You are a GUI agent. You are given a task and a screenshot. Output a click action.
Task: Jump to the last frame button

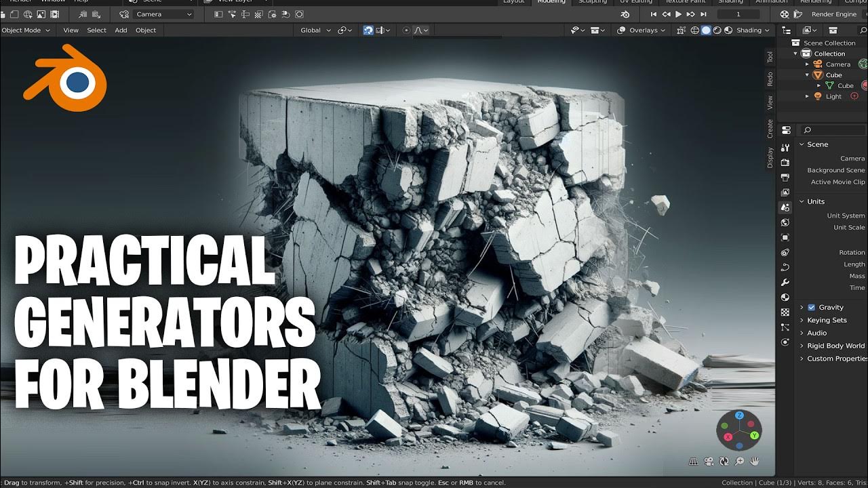click(703, 14)
